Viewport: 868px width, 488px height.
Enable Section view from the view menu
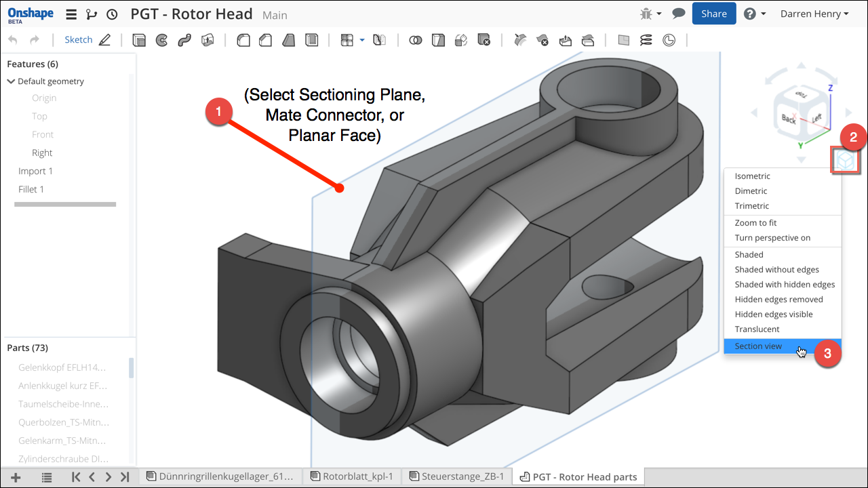(758, 346)
